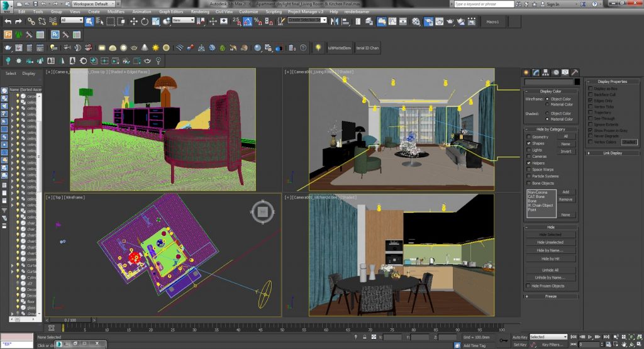644x349 pixels.
Task: Select Wireframe Material Color radio button
Action: tap(547, 104)
